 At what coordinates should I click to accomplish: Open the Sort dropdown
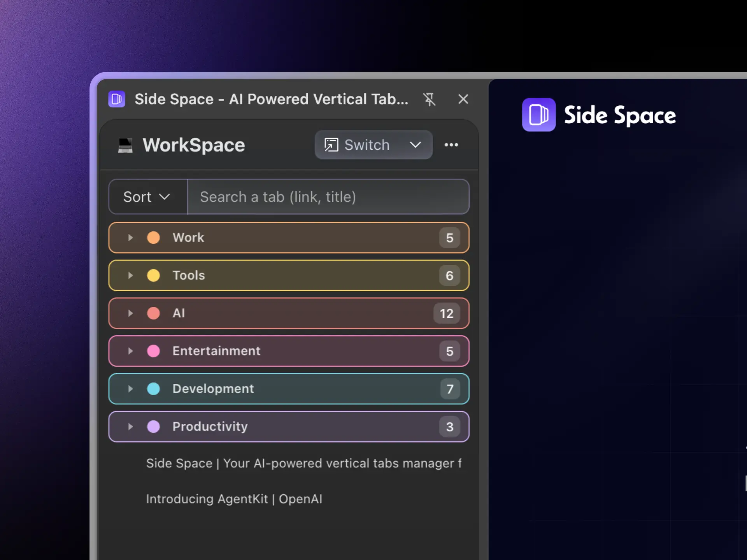click(147, 197)
